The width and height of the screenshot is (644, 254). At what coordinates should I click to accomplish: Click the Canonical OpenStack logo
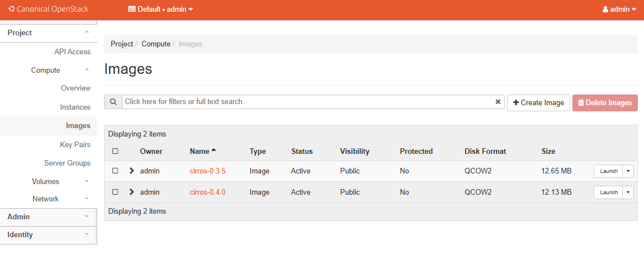coord(49,10)
